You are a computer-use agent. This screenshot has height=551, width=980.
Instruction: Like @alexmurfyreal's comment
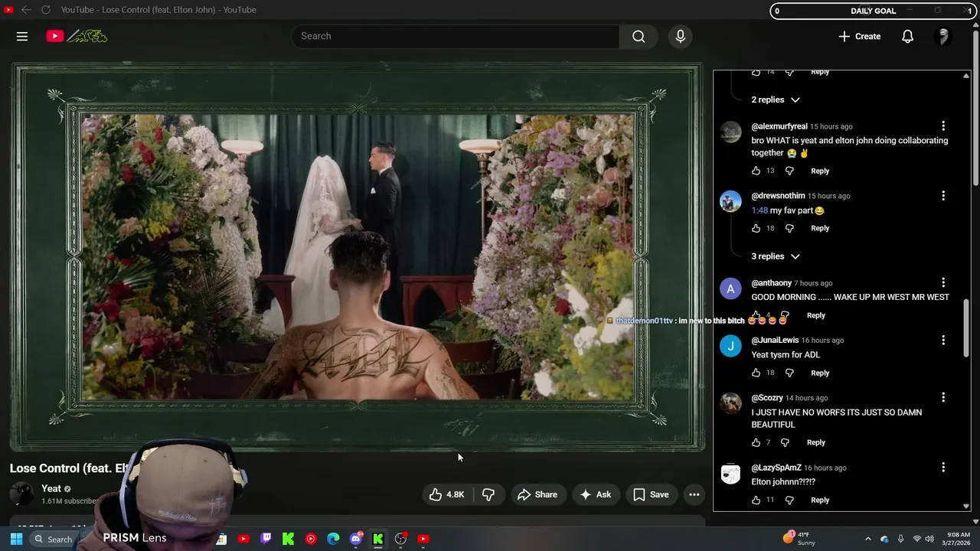pos(756,171)
